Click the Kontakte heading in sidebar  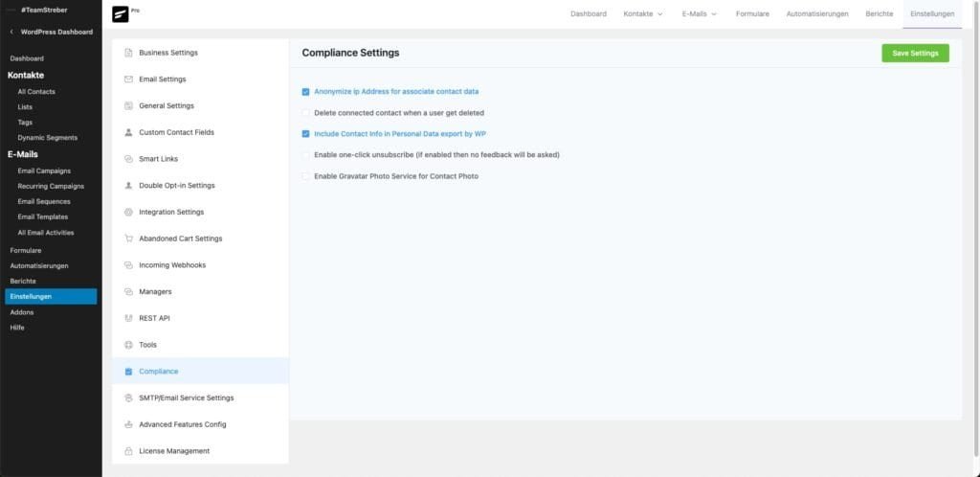[x=26, y=75]
